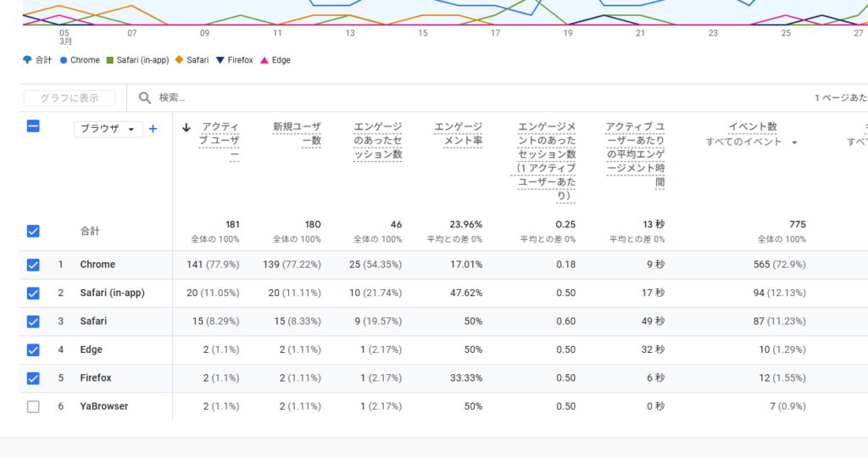Click the search magnifier icon
Viewport: 868px width, 458px height.
tap(145, 98)
